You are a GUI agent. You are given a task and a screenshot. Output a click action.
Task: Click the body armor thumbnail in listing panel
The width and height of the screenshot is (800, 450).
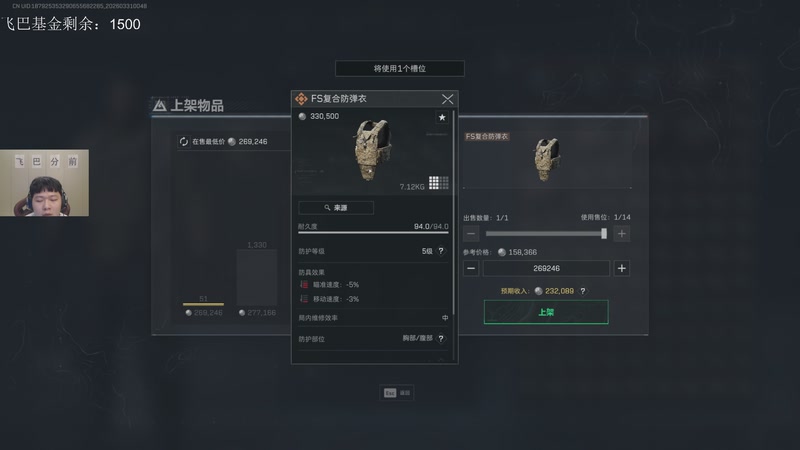pos(547,159)
